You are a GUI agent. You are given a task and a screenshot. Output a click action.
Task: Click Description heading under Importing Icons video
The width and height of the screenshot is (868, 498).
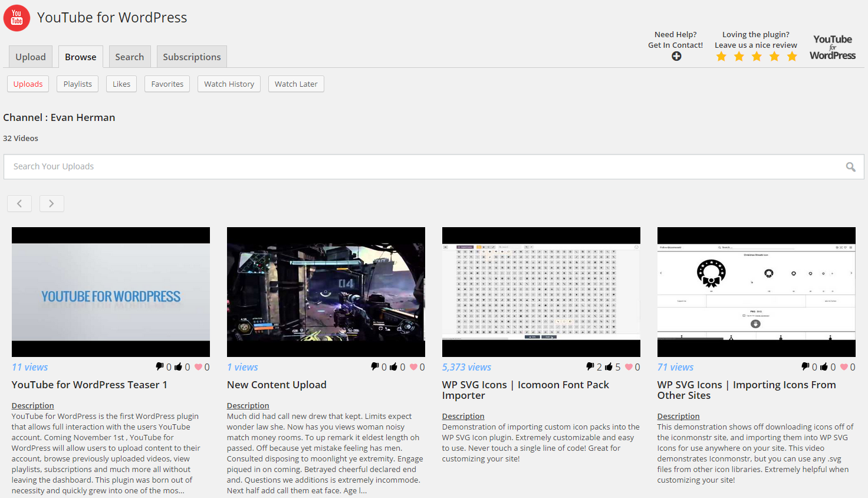click(679, 416)
